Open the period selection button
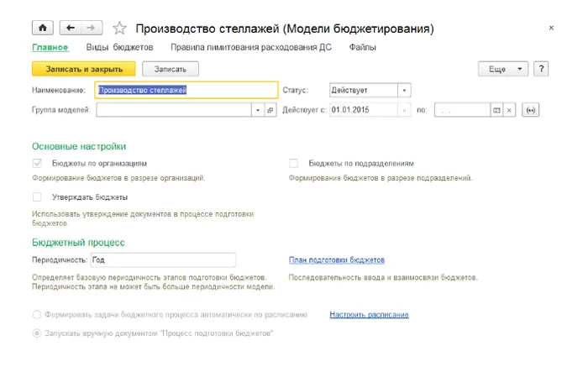 point(530,110)
